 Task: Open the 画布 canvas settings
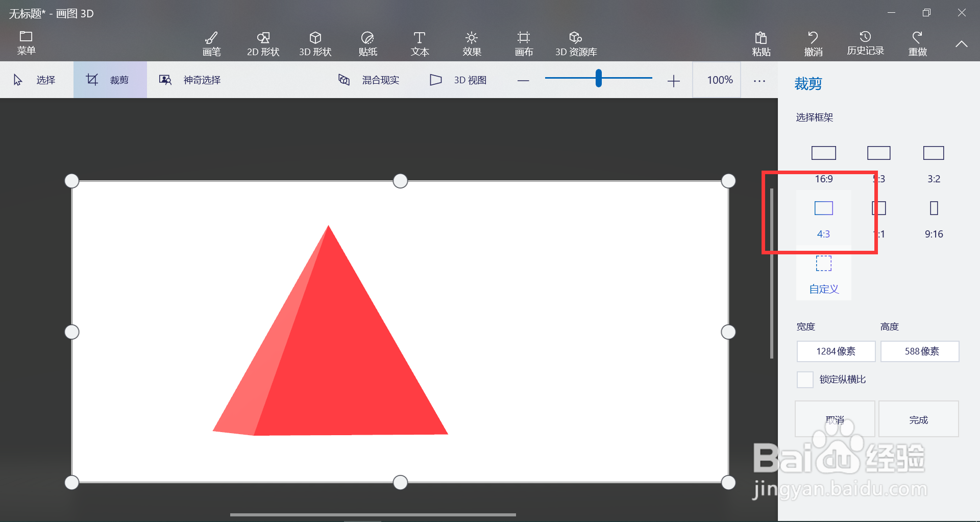pos(524,43)
